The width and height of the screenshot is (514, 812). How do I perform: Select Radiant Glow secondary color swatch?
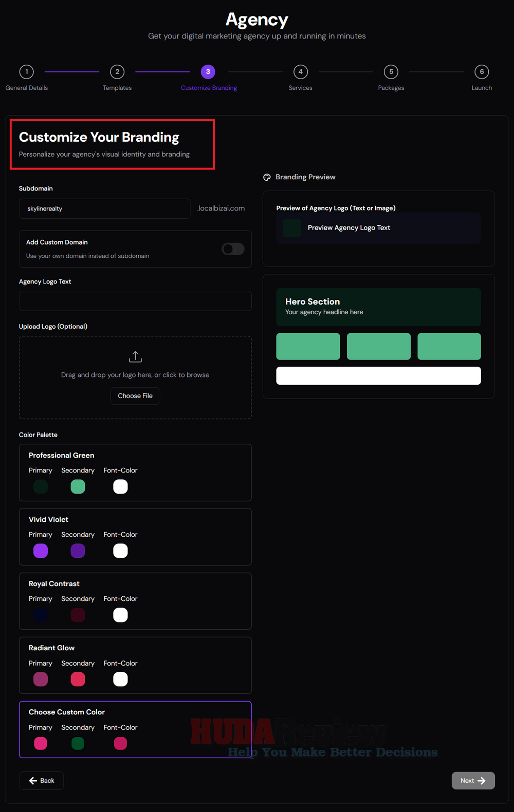point(78,679)
